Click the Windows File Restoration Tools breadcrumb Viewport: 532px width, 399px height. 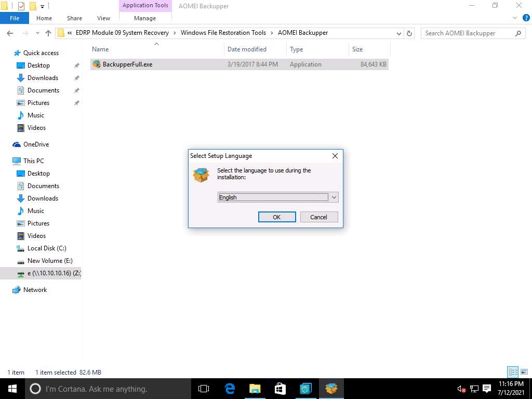coord(223,33)
